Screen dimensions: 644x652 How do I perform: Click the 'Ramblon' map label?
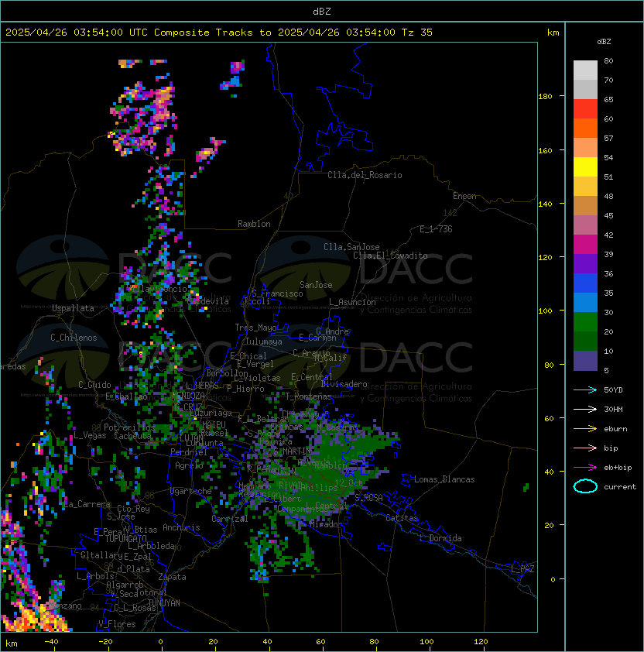tap(254, 224)
